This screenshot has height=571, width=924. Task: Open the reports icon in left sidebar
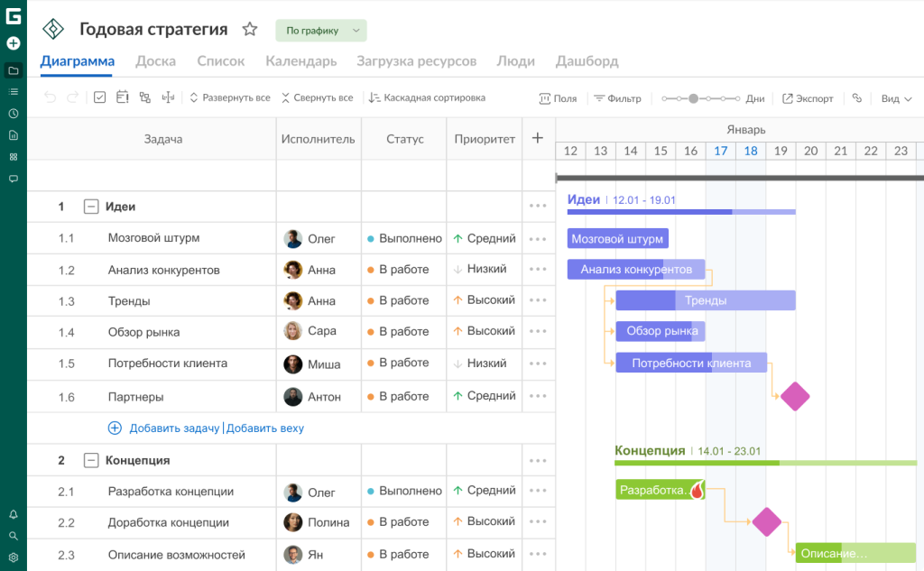coord(13,135)
